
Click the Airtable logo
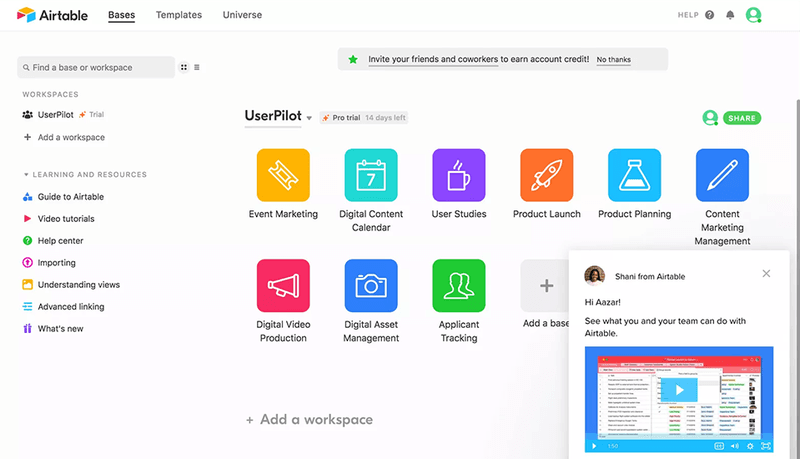[x=52, y=15]
